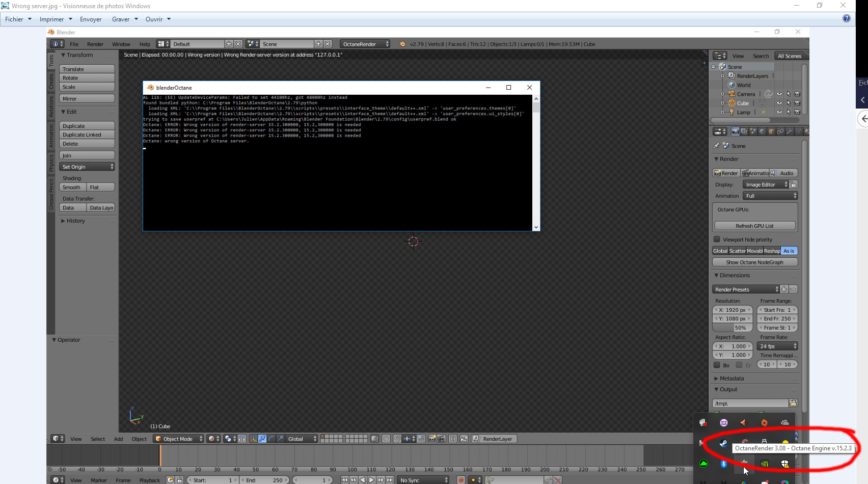This screenshot has width=868, height=484.
Task: Click the translate manipulator arrow icon
Action: [x=262, y=439]
